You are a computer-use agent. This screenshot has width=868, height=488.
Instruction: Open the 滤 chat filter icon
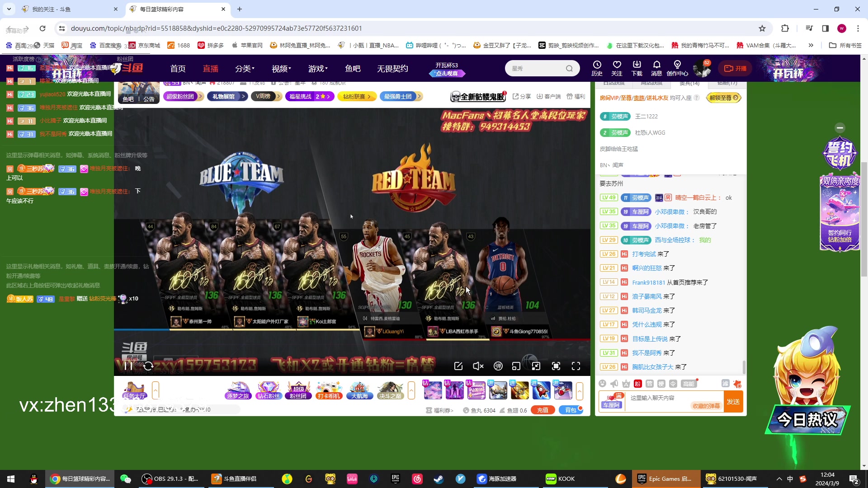725,384
